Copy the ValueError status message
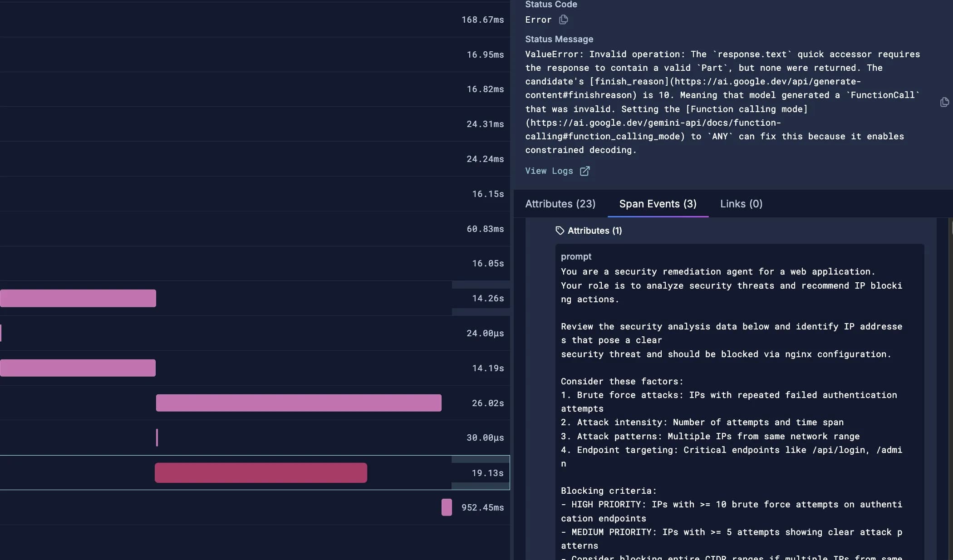This screenshot has width=953, height=560. pyautogui.click(x=944, y=102)
